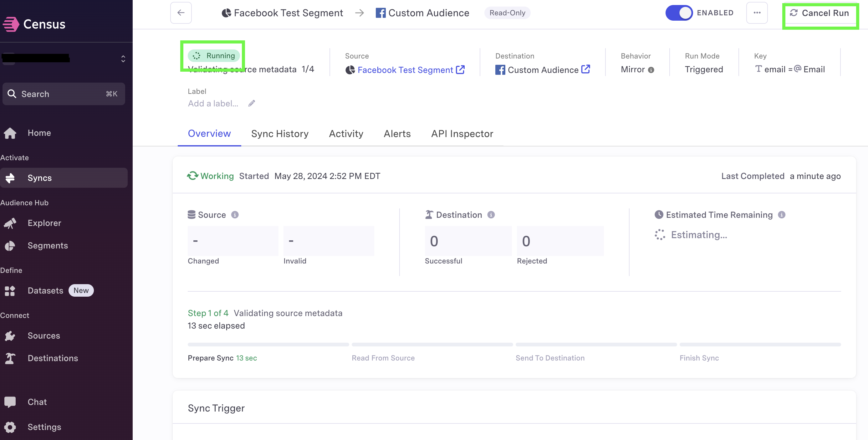The height and width of the screenshot is (440, 868).
Task: Click the Mirror behavior info icon
Action: pyautogui.click(x=651, y=70)
